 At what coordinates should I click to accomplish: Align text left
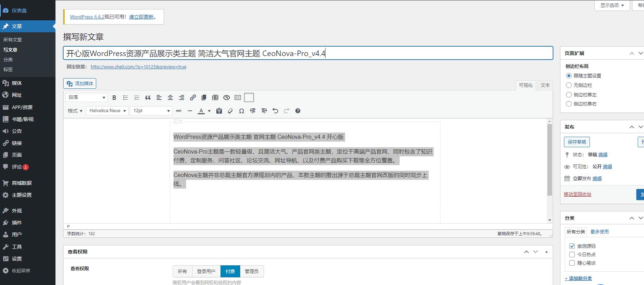159,97
